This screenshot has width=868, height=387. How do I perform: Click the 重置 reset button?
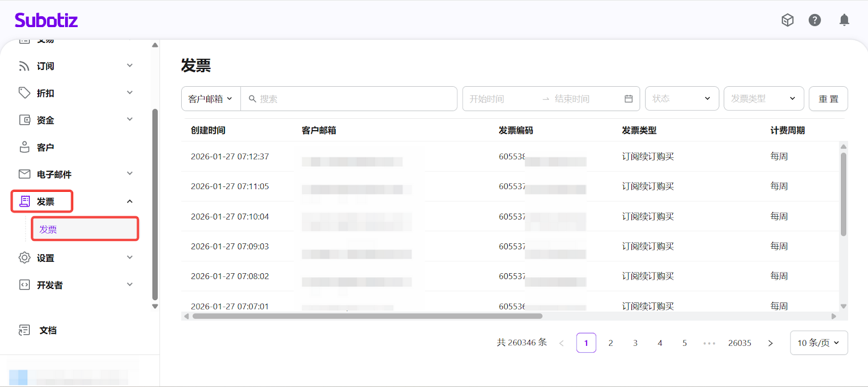pos(828,99)
